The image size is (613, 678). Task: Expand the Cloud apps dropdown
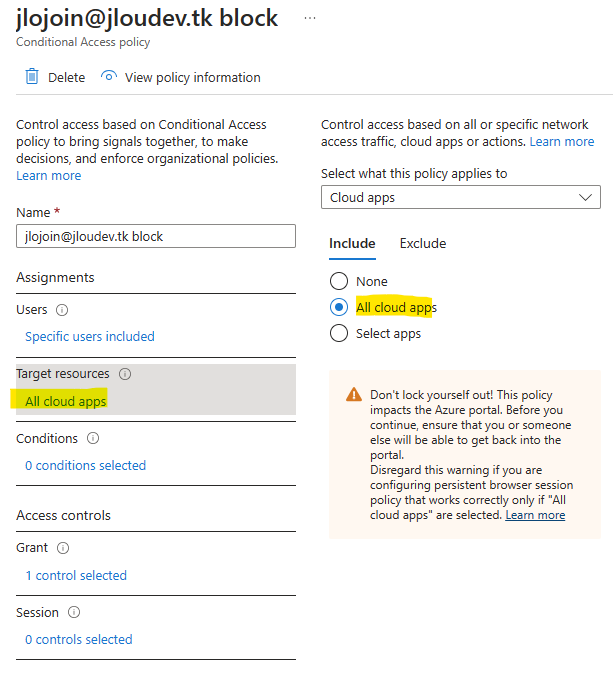(x=460, y=197)
